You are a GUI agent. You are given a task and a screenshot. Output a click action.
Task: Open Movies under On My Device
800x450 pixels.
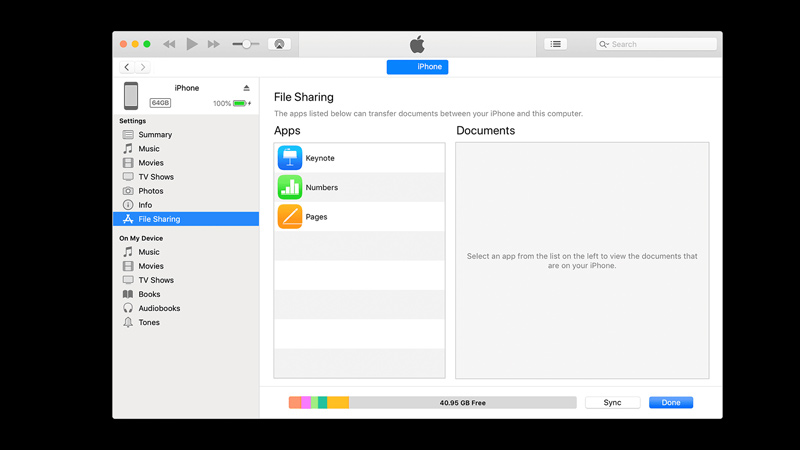pyautogui.click(x=186, y=266)
